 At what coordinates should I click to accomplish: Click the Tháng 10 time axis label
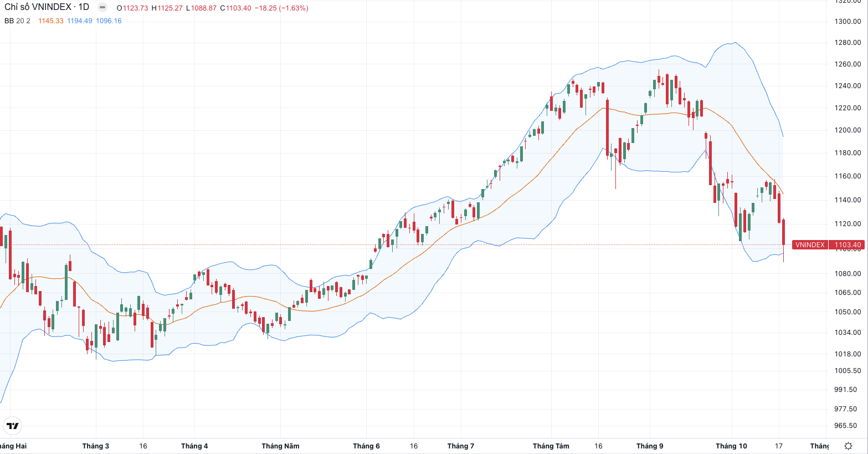click(731, 446)
